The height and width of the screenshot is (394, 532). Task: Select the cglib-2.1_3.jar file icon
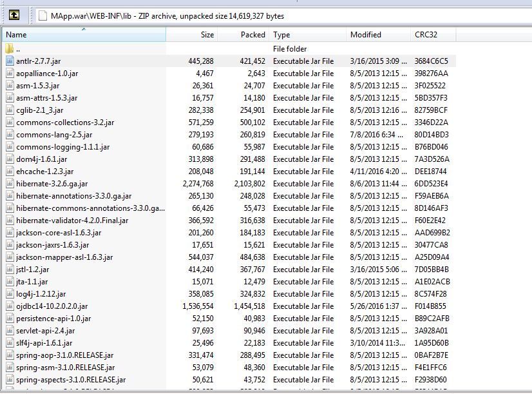(x=10, y=110)
